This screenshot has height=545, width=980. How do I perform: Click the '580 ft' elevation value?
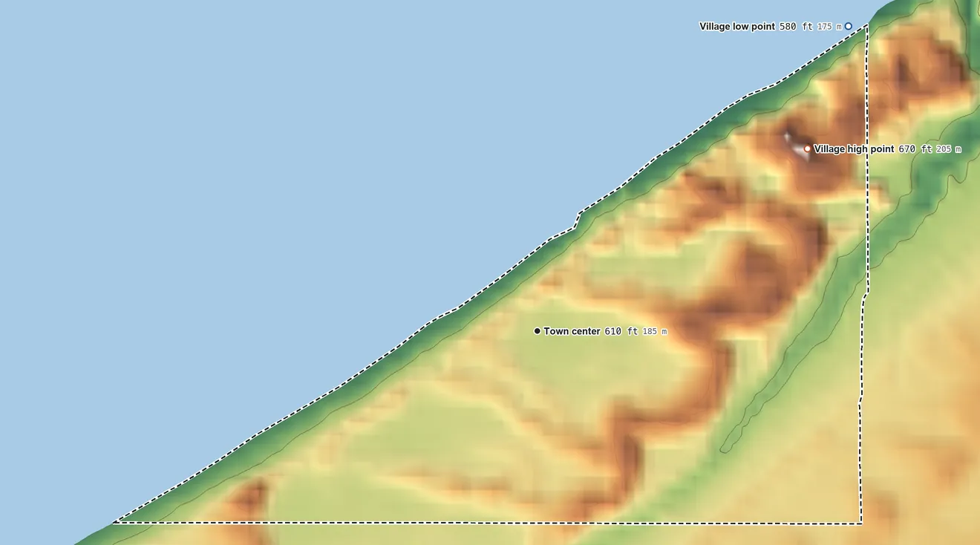tap(796, 27)
